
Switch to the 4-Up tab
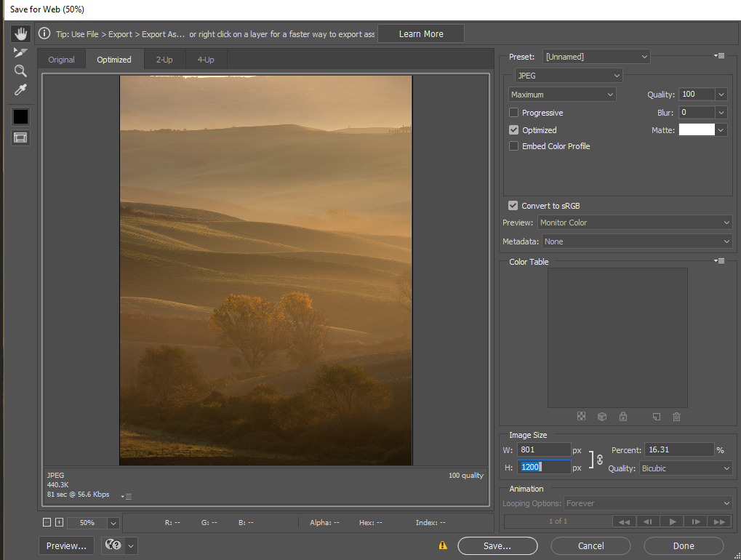pyautogui.click(x=205, y=60)
